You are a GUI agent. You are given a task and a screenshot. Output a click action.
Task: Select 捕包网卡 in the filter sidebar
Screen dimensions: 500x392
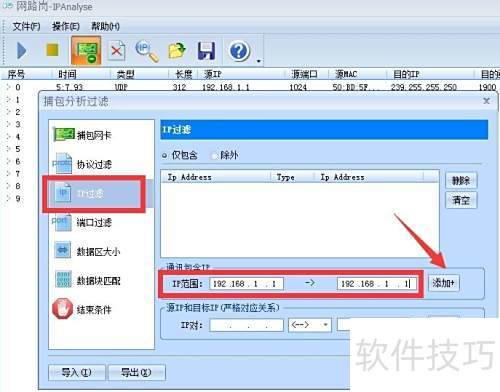[x=83, y=135]
